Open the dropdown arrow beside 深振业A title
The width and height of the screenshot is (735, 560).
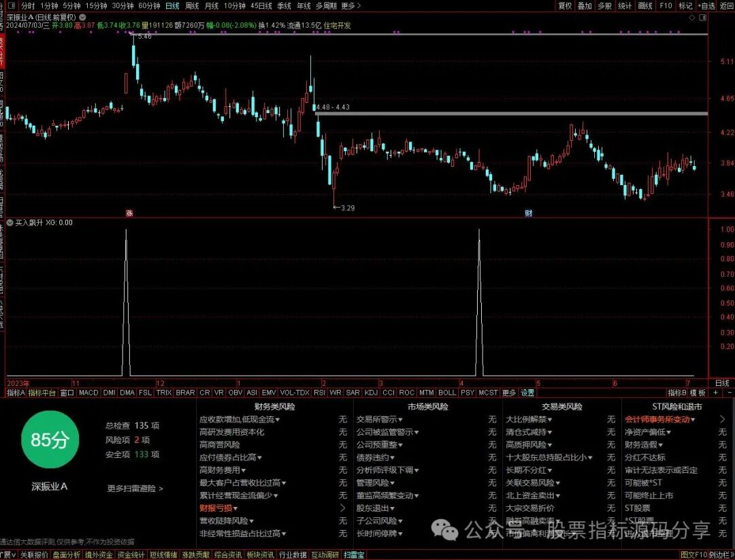pos(82,17)
